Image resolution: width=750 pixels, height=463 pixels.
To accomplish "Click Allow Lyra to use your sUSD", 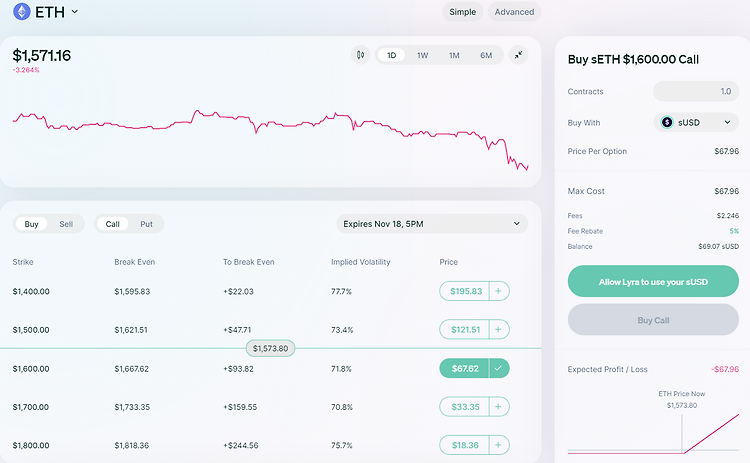I will (x=653, y=282).
